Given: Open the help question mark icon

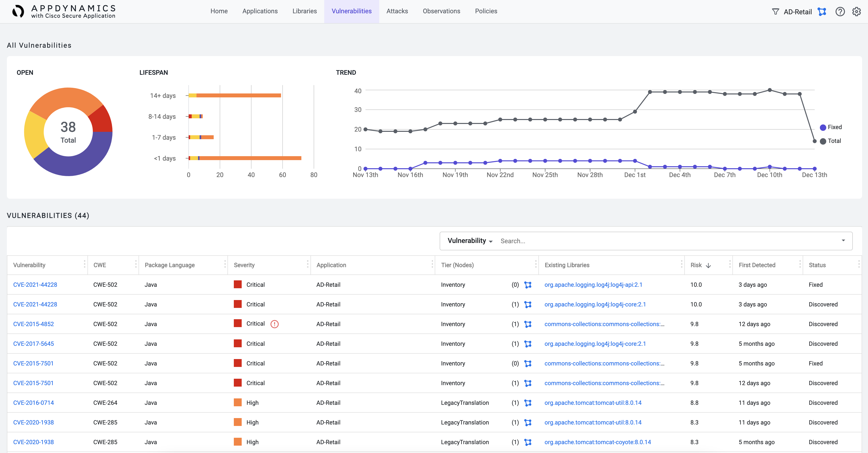Looking at the screenshot, I should pyautogui.click(x=840, y=12).
